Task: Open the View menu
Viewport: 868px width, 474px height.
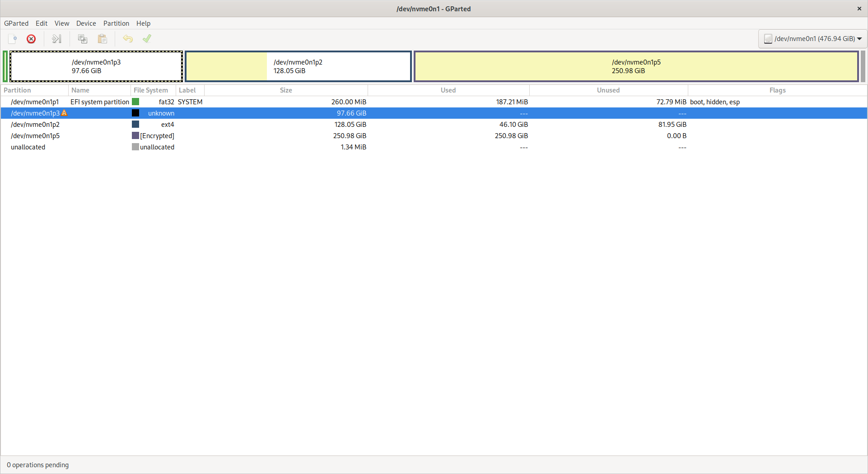Action: (x=62, y=23)
